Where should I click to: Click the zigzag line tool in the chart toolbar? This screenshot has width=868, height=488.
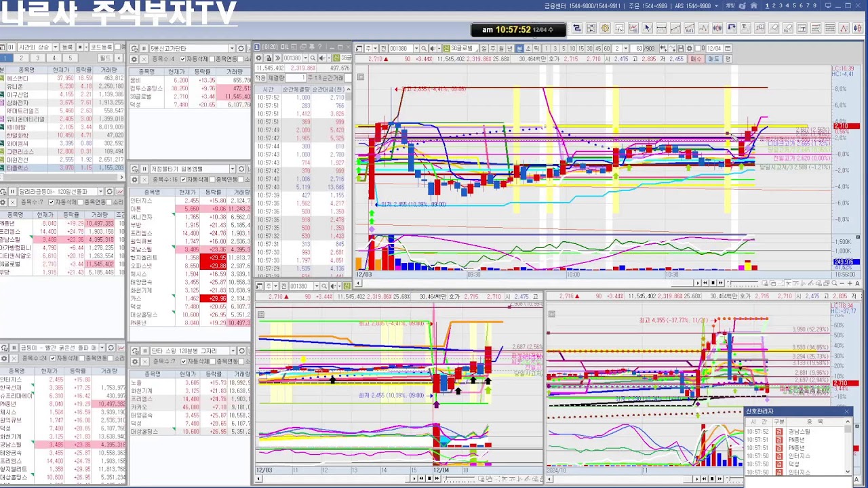pos(703,28)
